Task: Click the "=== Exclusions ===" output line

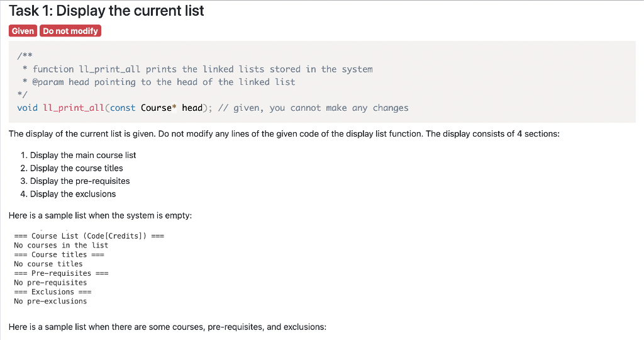Action: [53, 292]
